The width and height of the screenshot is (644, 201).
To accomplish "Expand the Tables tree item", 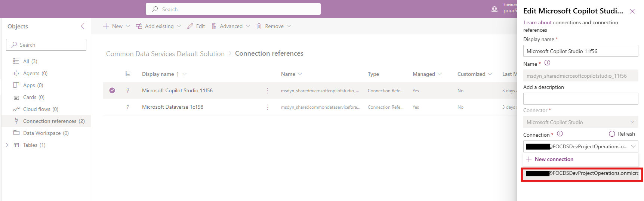I will (7, 145).
